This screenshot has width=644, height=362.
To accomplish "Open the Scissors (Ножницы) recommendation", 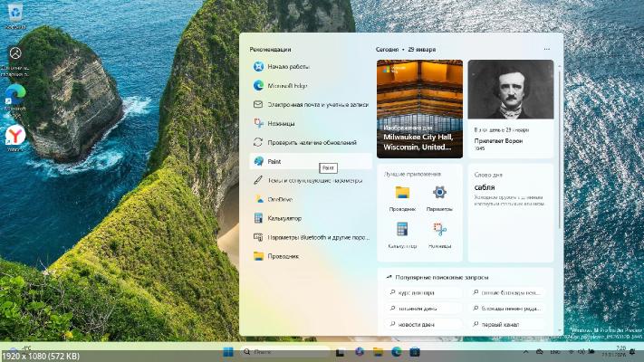I will 281,123.
